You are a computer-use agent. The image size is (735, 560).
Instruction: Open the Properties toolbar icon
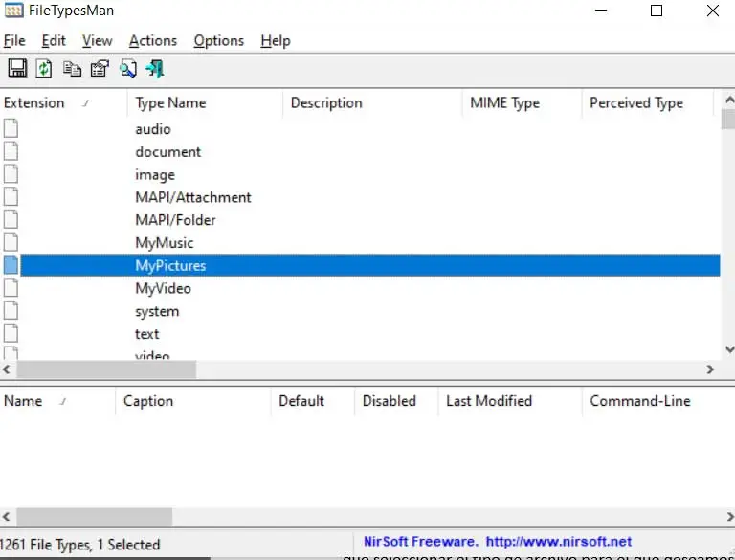point(100,69)
